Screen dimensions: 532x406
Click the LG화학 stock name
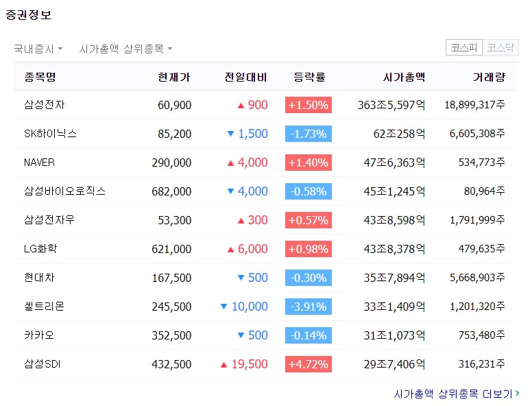tap(40, 249)
